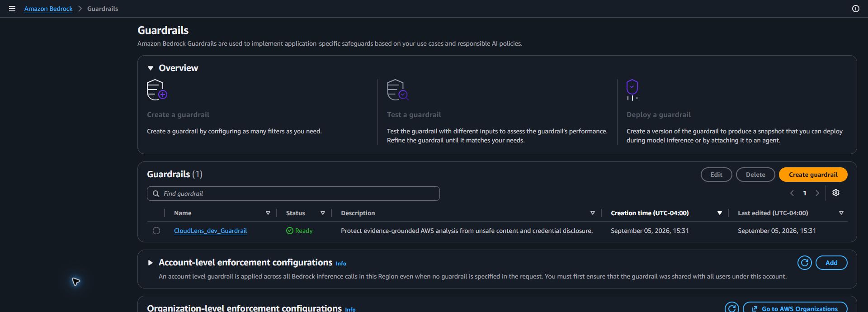Refresh organization-level enforcement configurations

(732, 308)
